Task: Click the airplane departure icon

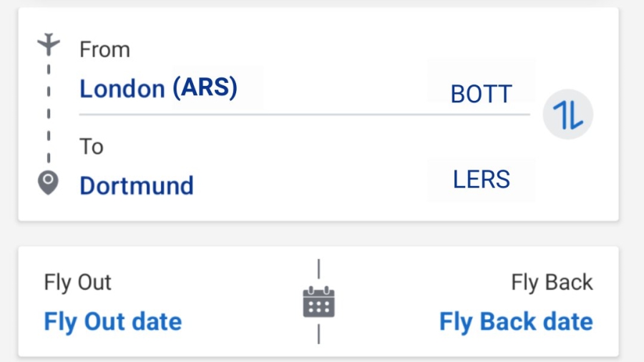Action: pyautogui.click(x=48, y=44)
